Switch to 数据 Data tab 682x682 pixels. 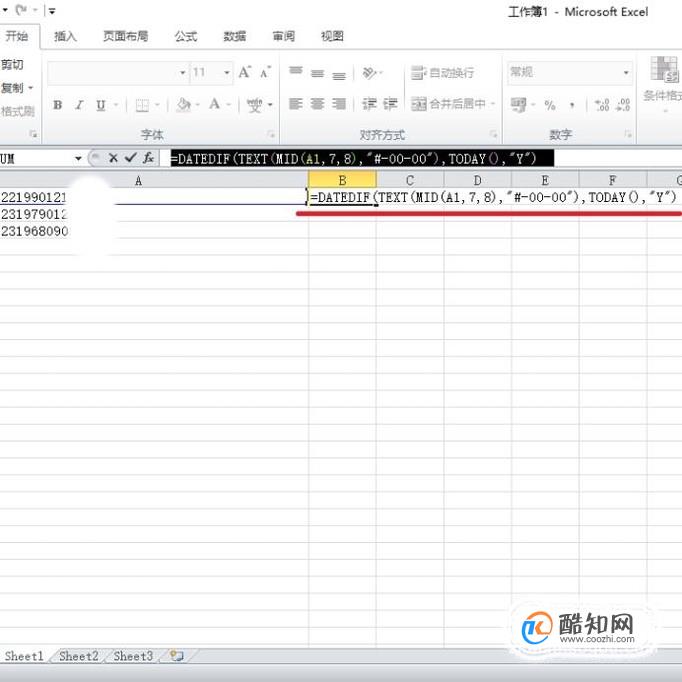point(235,36)
